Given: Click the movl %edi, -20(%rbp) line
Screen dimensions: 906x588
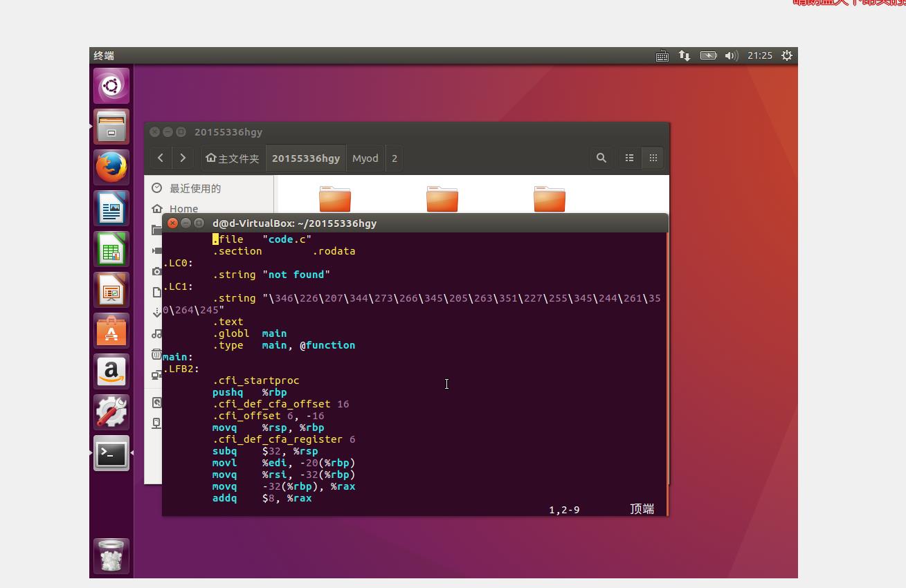Looking at the screenshot, I should 284,463.
